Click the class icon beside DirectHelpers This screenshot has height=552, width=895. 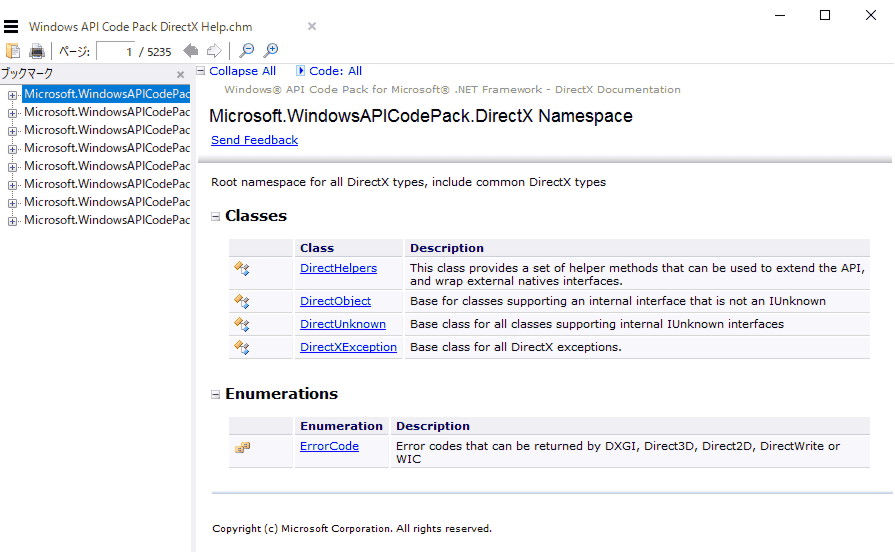242,268
